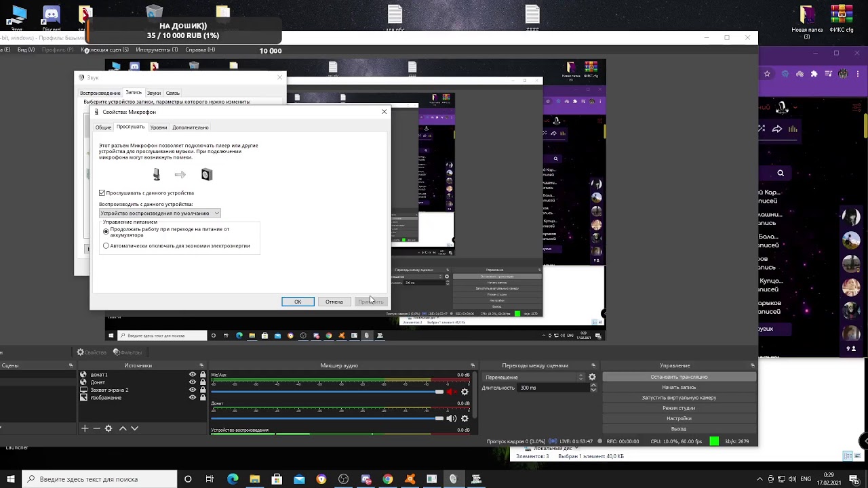Toggle the lock on the донат1 source
This screenshot has width=868, height=488.
tap(203, 375)
